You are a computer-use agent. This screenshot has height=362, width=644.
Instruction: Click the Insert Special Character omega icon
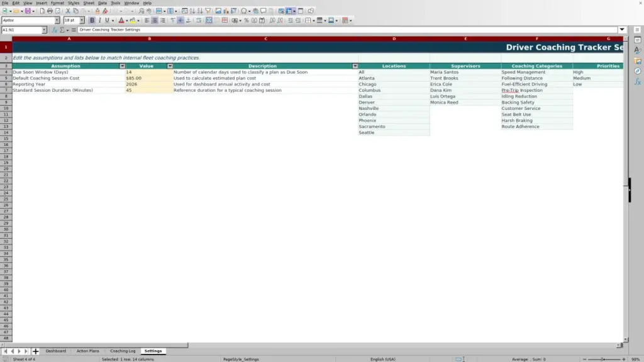pyautogui.click(x=244, y=11)
